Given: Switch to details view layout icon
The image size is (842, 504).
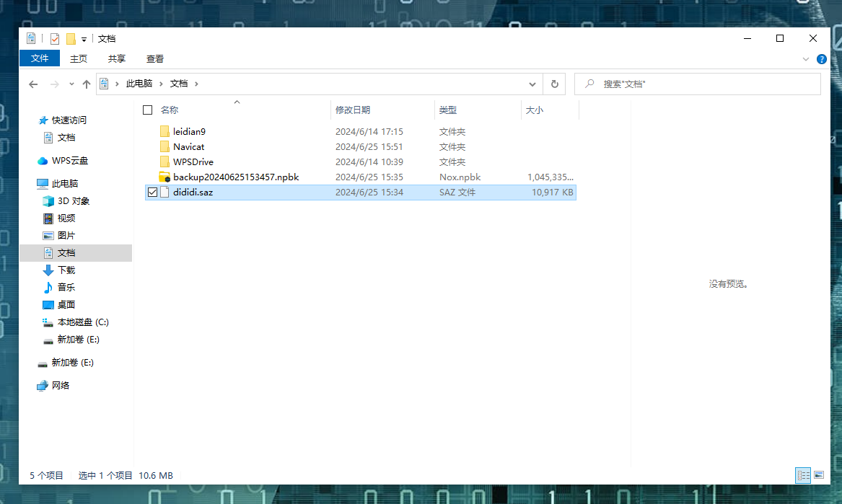Looking at the screenshot, I should pos(802,475).
